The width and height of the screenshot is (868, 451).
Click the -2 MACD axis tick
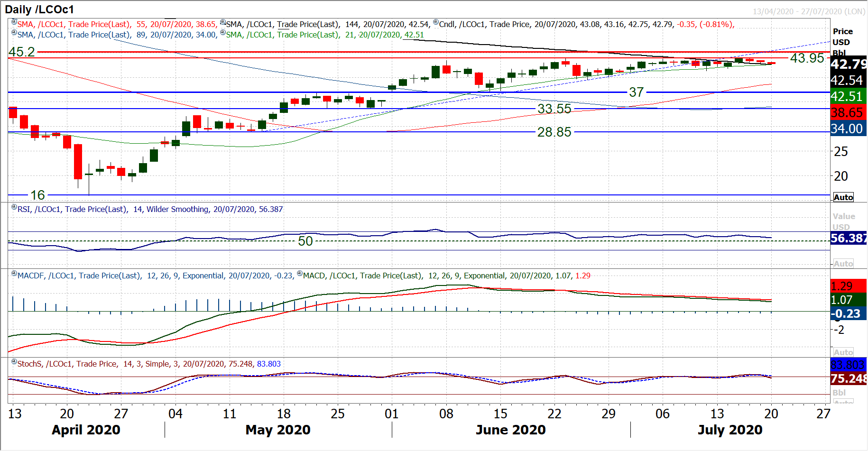point(840,330)
